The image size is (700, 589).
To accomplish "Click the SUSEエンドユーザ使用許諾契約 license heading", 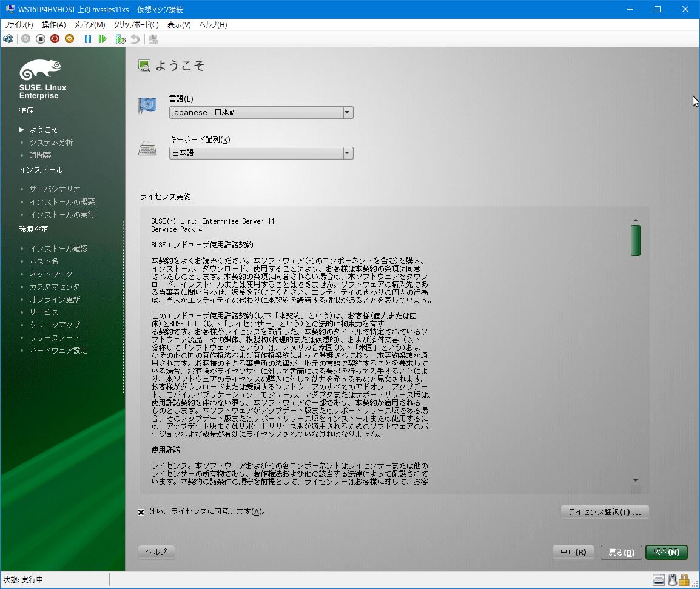I will [202, 245].
